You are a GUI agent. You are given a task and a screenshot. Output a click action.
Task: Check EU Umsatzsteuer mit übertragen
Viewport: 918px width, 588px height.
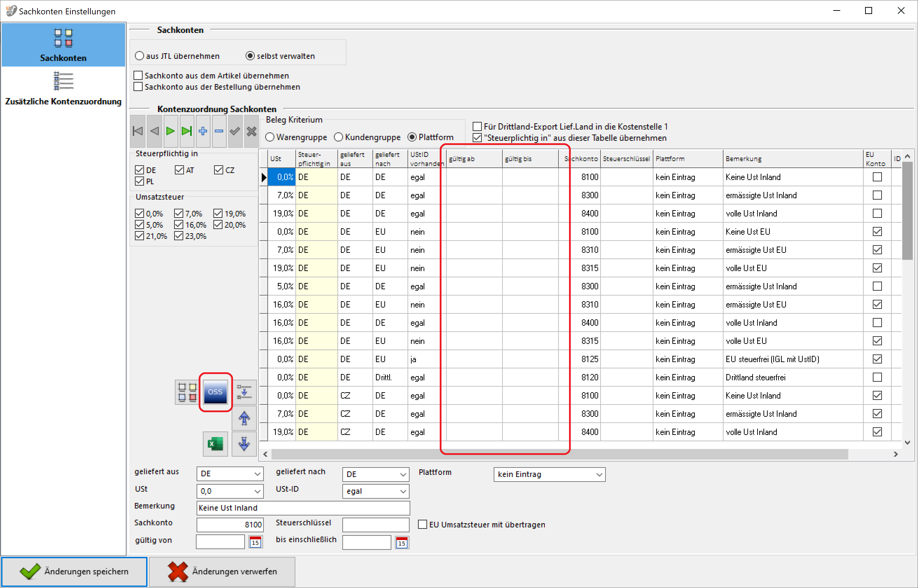coord(422,525)
